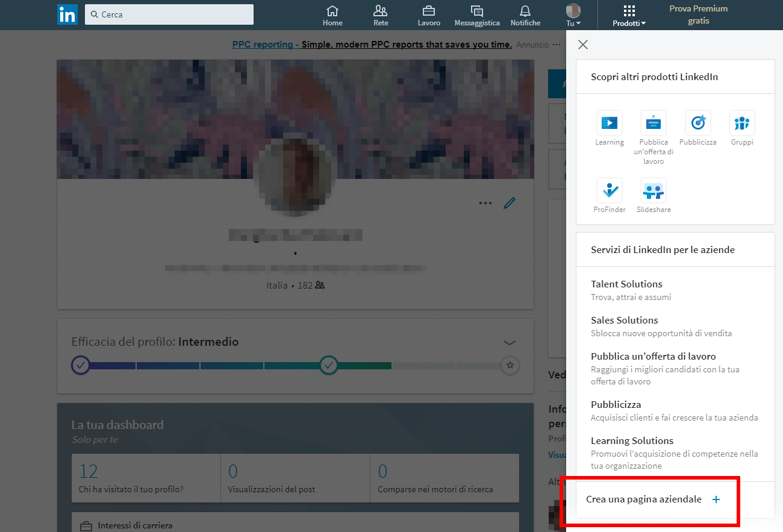Open the Home feed icon

click(332, 16)
